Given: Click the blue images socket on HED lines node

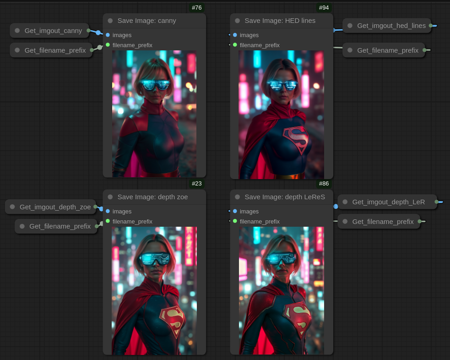Looking at the screenshot, I should click(x=235, y=35).
